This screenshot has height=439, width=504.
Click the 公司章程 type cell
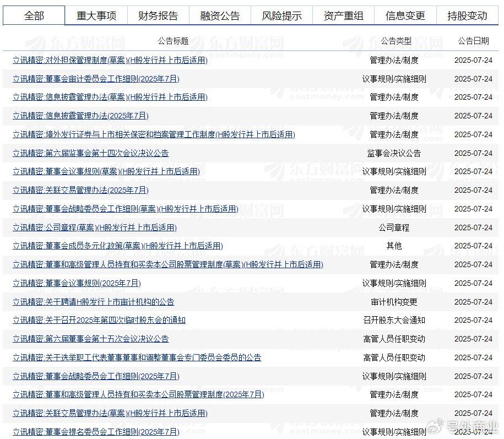coord(394,227)
